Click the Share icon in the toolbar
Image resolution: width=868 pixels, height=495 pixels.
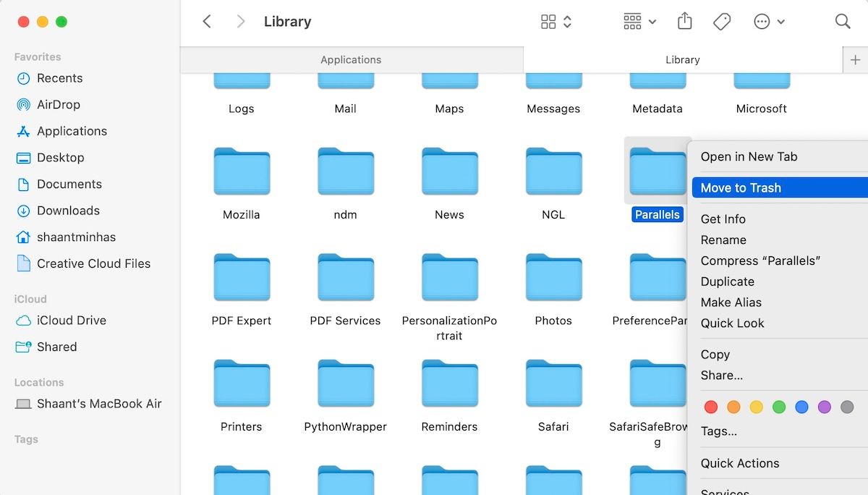684,21
